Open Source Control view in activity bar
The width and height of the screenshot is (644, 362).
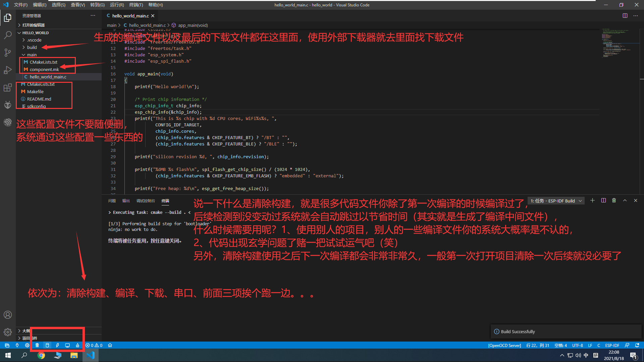tap(7, 53)
